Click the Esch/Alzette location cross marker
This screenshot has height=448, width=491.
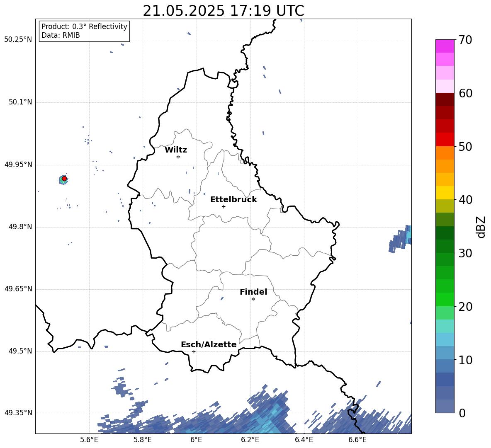coord(194,351)
